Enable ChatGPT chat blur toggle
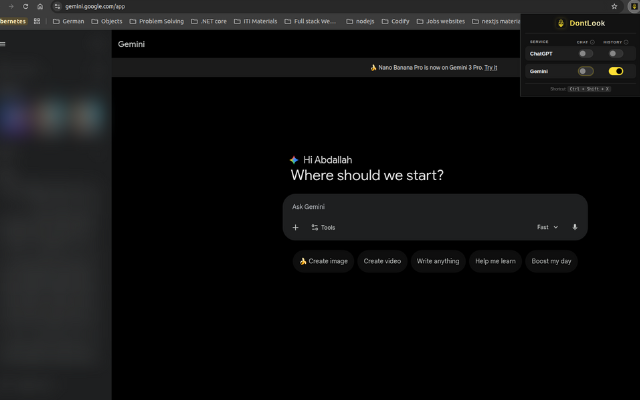Image resolution: width=640 pixels, height=400 pixels. pos(586,53)
